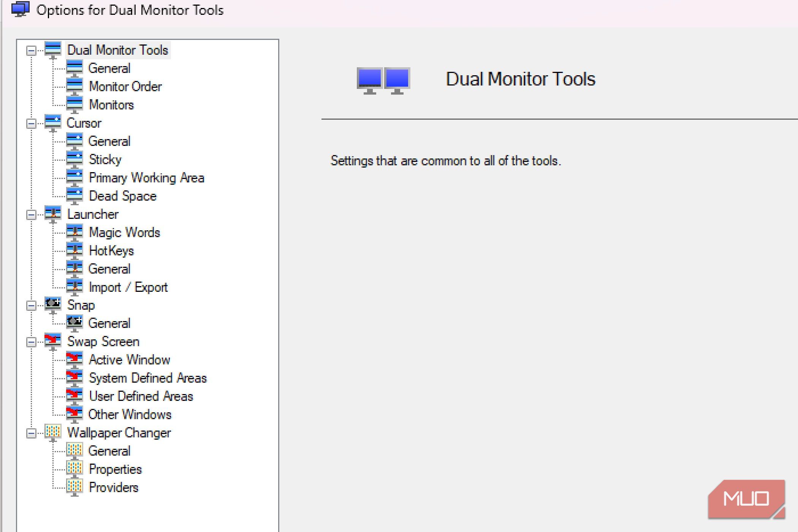Screen dimensions: 798x532
Task: Open the Monitor Order label
Action: [125, 87]
